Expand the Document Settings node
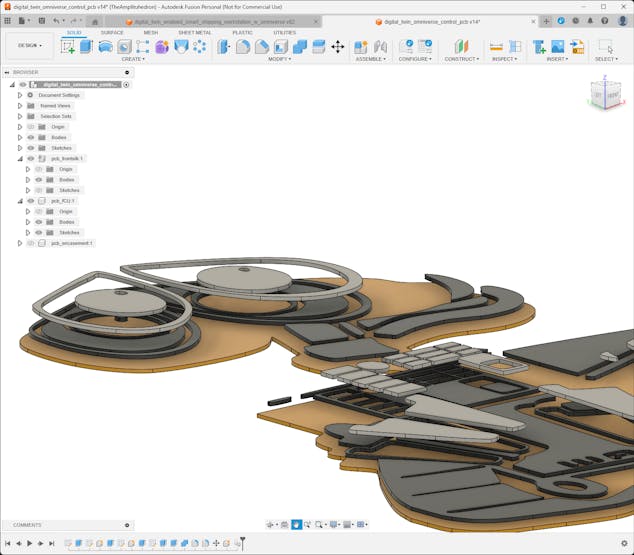The width and height of the screenshot is (634, 555). pos(20,95)
